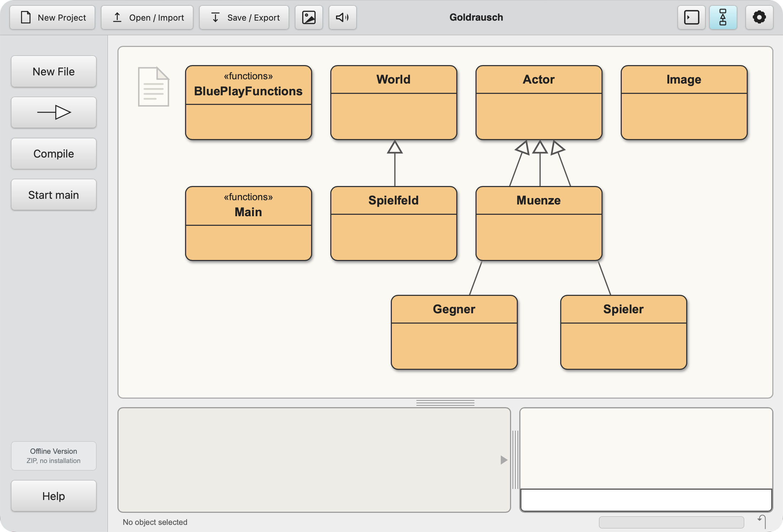
Task: Click the 'No object selected' status text
Action: pyautogui.click(x=155, y=522)
